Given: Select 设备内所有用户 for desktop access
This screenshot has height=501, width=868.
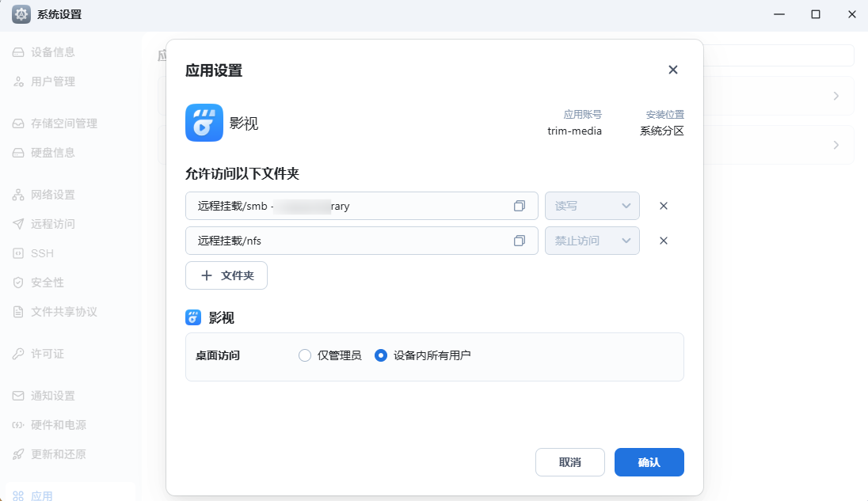Looking at the screenshot, I should [382, 355].
